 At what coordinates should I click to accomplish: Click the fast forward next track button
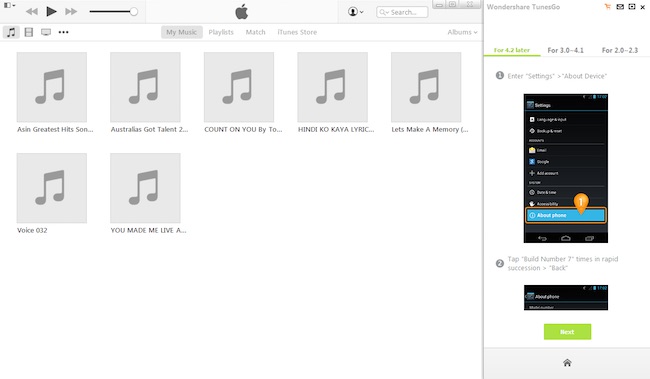click(71, 12)
